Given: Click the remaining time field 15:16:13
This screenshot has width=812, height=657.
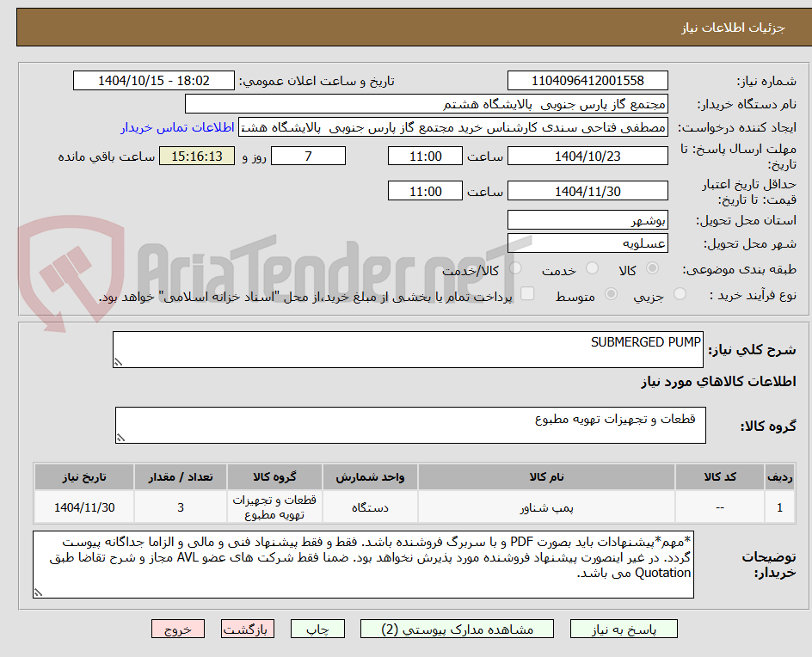Looking at the screenshot, I should (x=197, y=156).
